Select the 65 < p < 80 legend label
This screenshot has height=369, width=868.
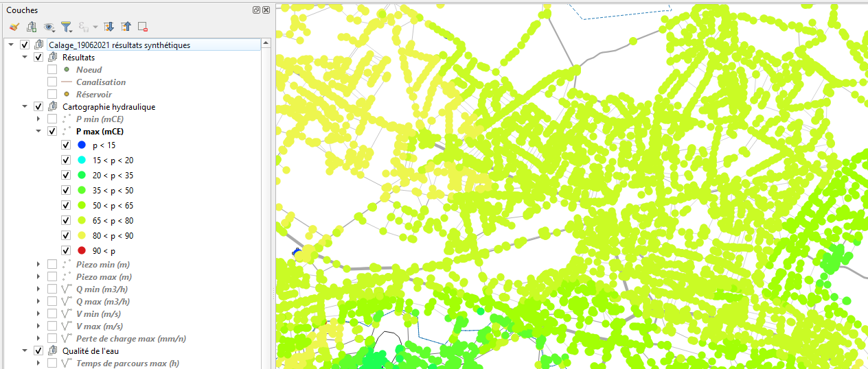click(x=113, y=221)
